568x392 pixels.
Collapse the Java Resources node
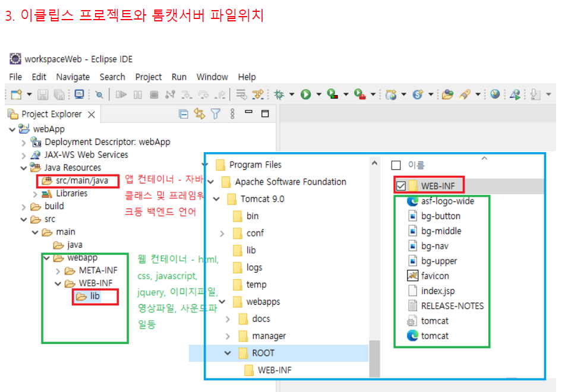click(x=24, y=168)
